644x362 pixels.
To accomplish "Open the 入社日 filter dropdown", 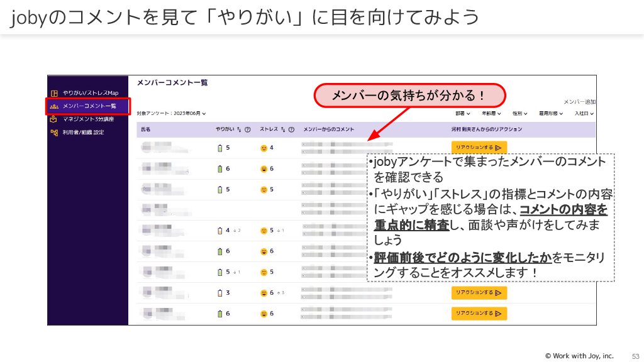I will (584, 114).
